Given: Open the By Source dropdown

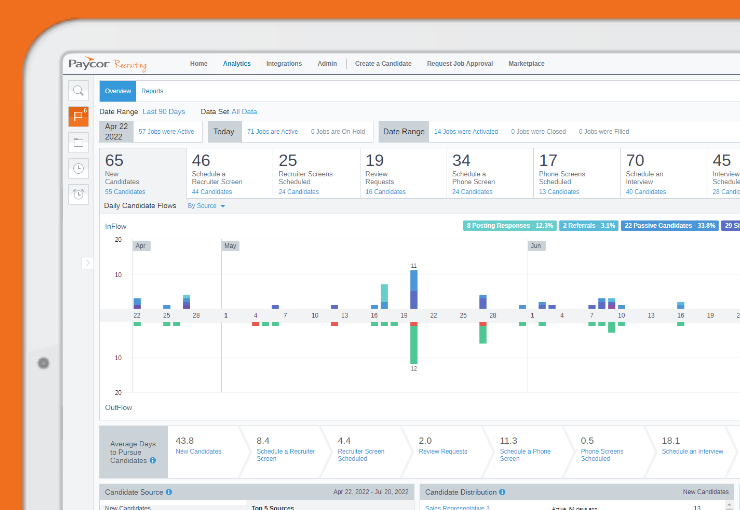Looking at the screenshot, I should [206, 206].
